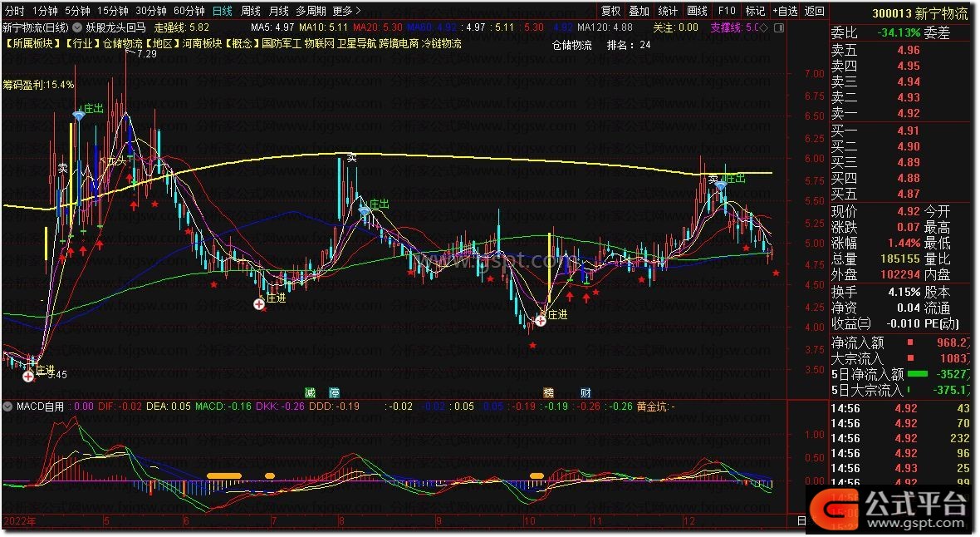
Task: Toggle the panel layout icon near 支撑线
Action: (x=779, y=27)
